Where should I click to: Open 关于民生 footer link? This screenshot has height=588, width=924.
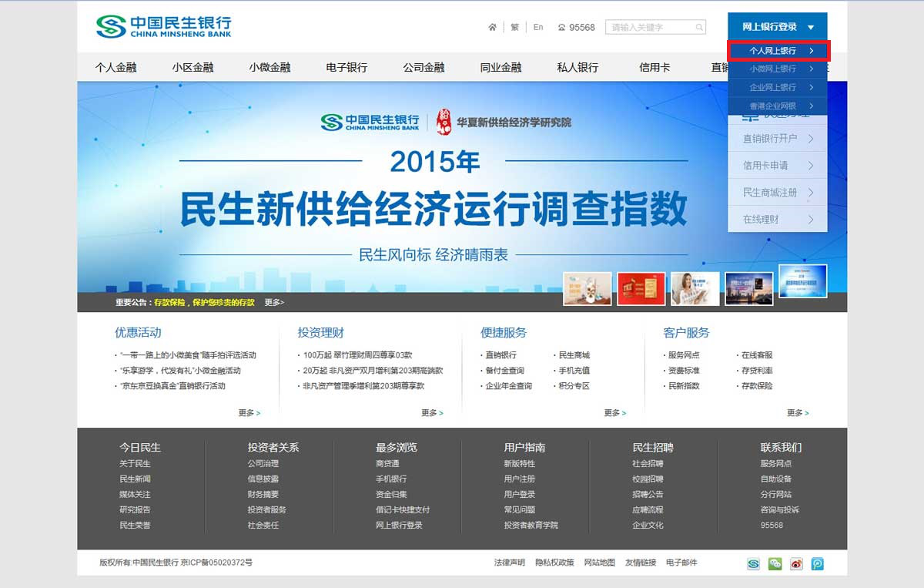tap(135, 464)
